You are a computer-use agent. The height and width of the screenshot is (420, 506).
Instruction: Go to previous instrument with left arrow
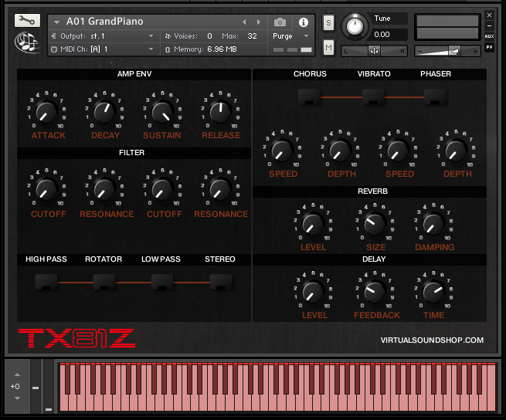point(245,22)
